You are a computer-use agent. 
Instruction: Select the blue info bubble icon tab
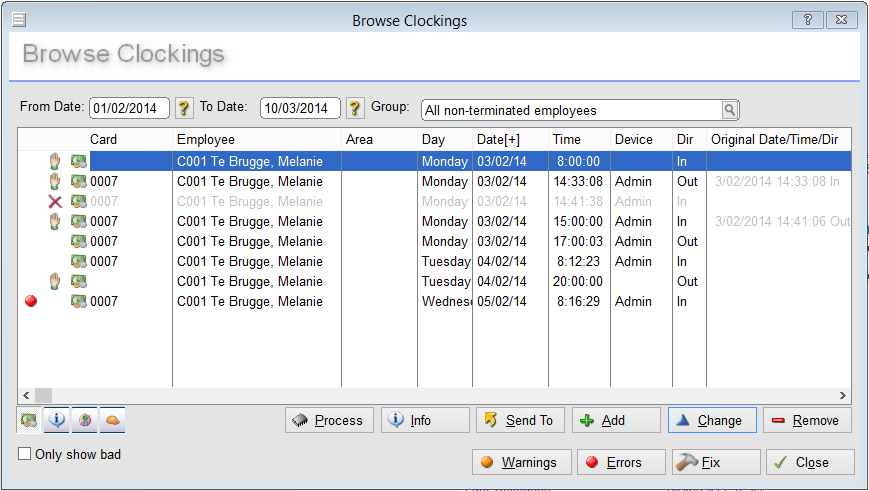57,421
